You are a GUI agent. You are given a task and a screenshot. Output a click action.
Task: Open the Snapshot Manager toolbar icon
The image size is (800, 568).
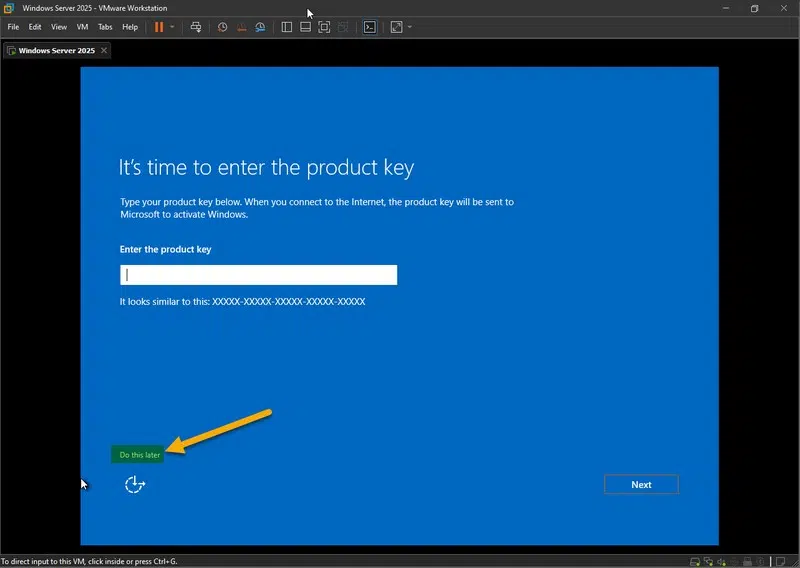260,27
